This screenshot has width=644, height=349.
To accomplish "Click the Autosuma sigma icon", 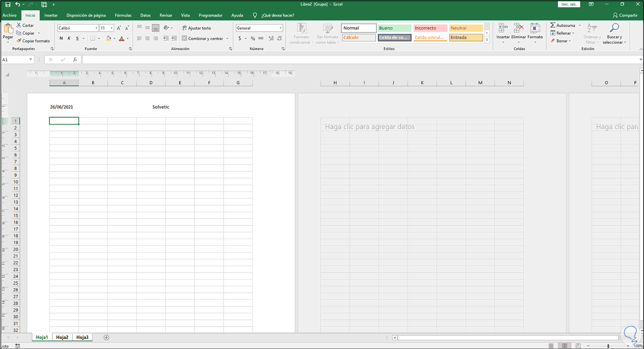I will tap(553, 25).
